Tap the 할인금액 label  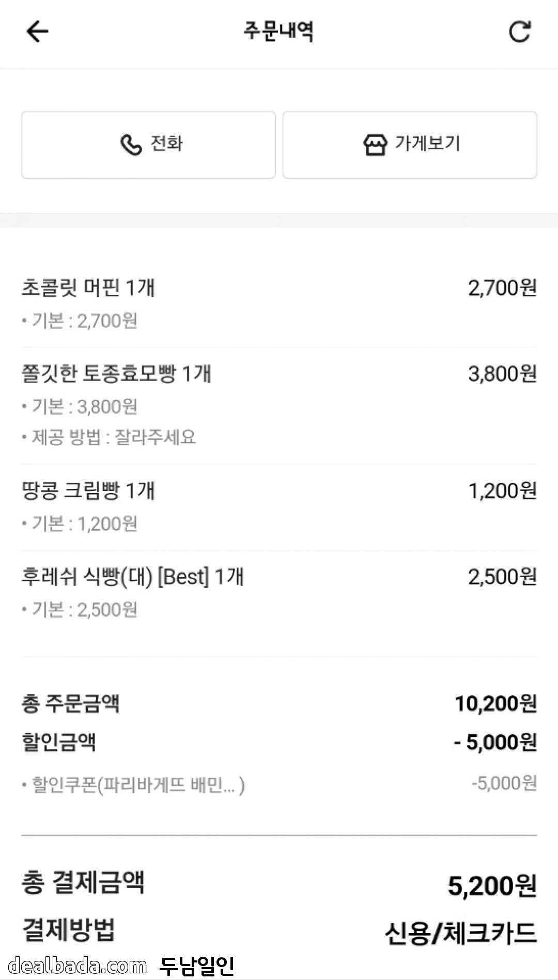pyautogui.click(x=59, y=742)
